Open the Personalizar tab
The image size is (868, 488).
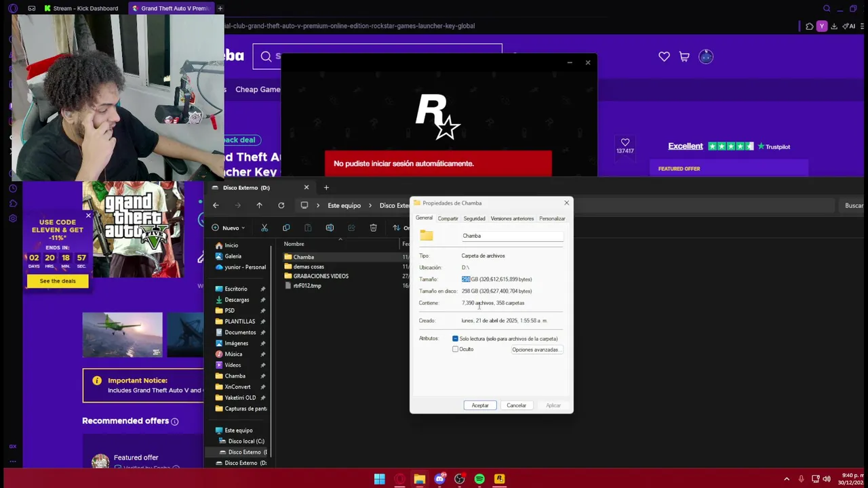click(x=552, y=218)
